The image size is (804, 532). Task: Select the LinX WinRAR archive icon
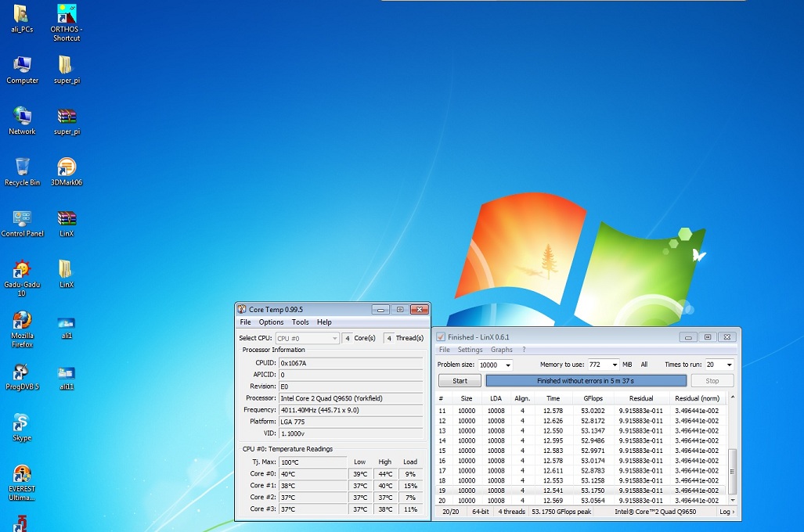tap(67, 223)
